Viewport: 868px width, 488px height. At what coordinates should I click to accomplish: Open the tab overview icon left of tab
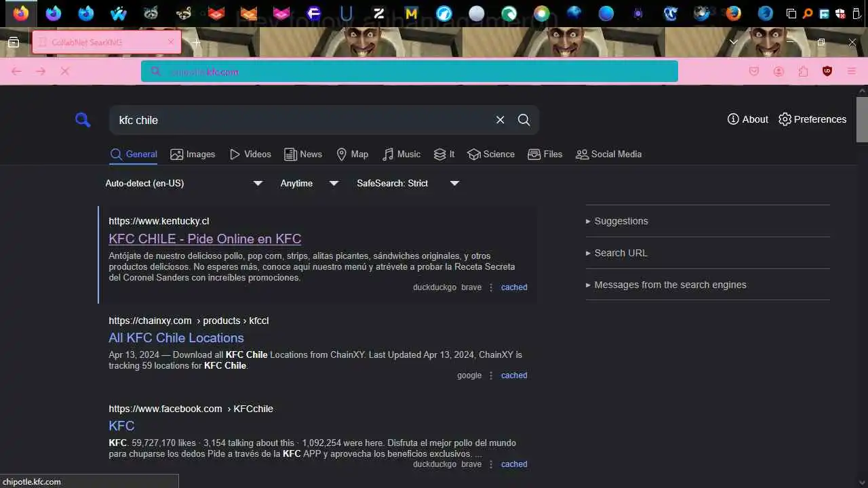pyautogui.click(x=14, y=42)
